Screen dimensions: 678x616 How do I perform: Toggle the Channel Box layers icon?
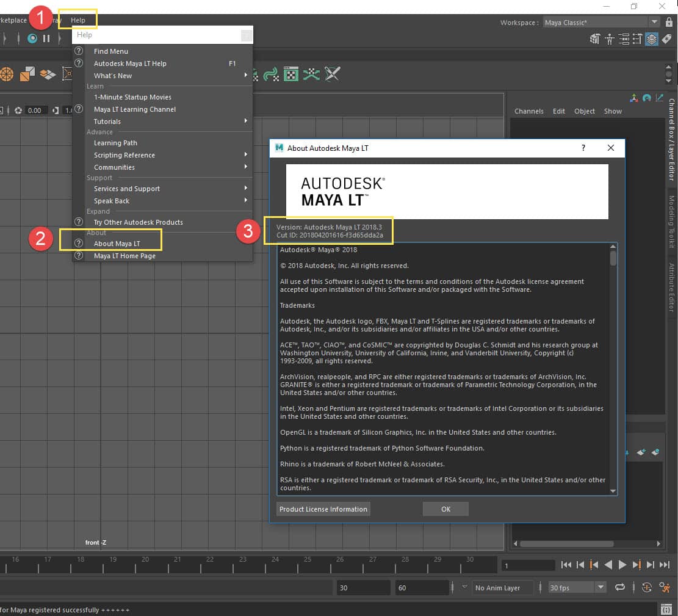pyautogui.click(x=652, y=39)
